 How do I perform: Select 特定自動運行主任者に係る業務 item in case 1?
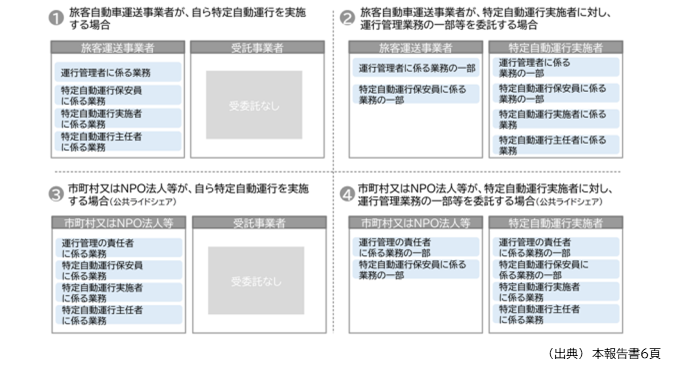tap(118, 142)
